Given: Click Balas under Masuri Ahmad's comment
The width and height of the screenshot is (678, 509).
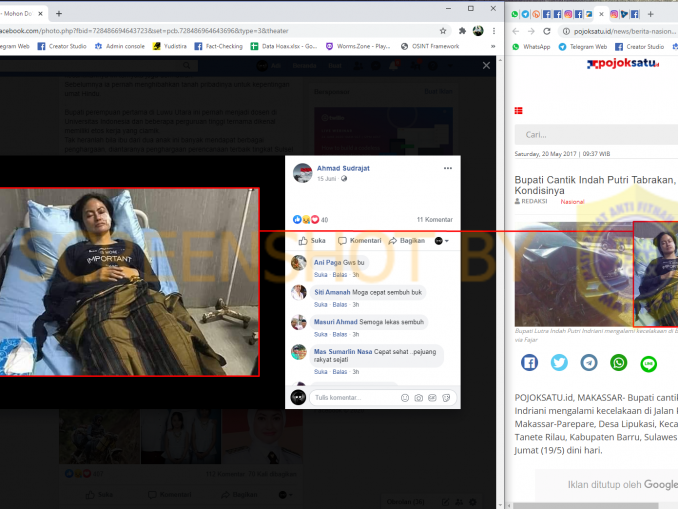Looking at the screenshot, I should pos(340,334).
